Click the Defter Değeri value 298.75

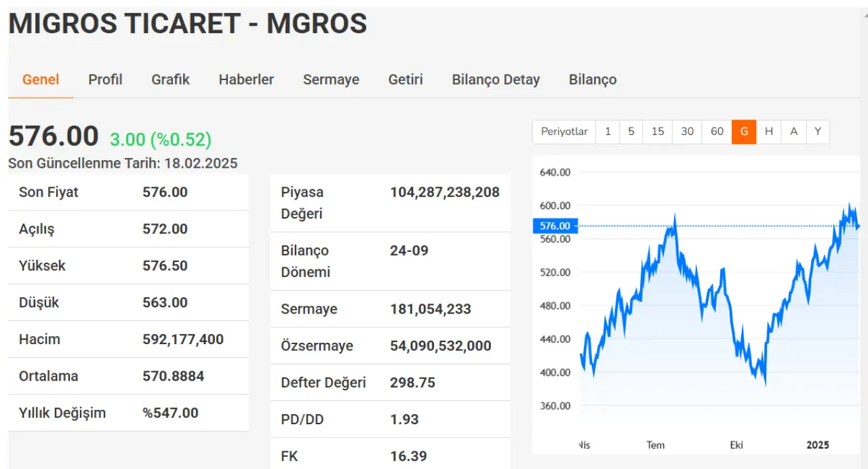pos(412,382)
